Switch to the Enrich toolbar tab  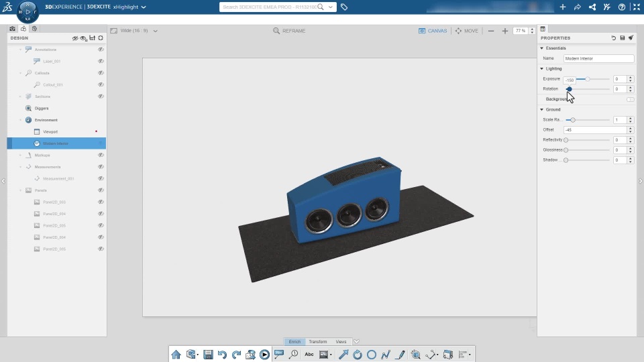pyautogui.click(x=294, y=341)
